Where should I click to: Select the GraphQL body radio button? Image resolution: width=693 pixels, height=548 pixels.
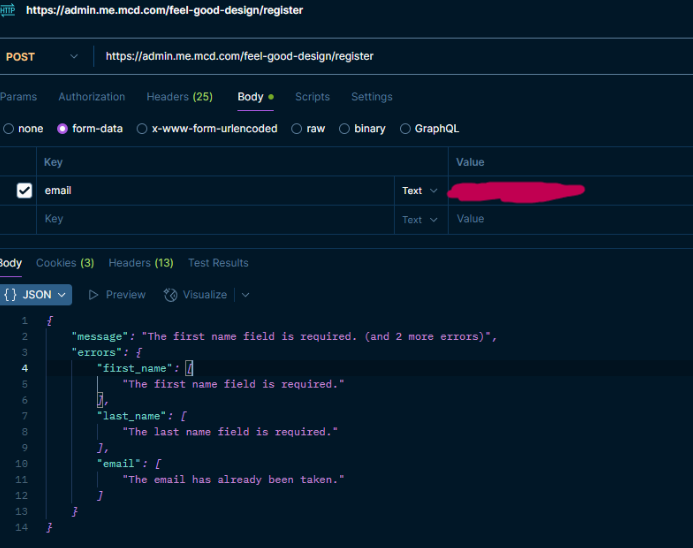pos(405,129)
